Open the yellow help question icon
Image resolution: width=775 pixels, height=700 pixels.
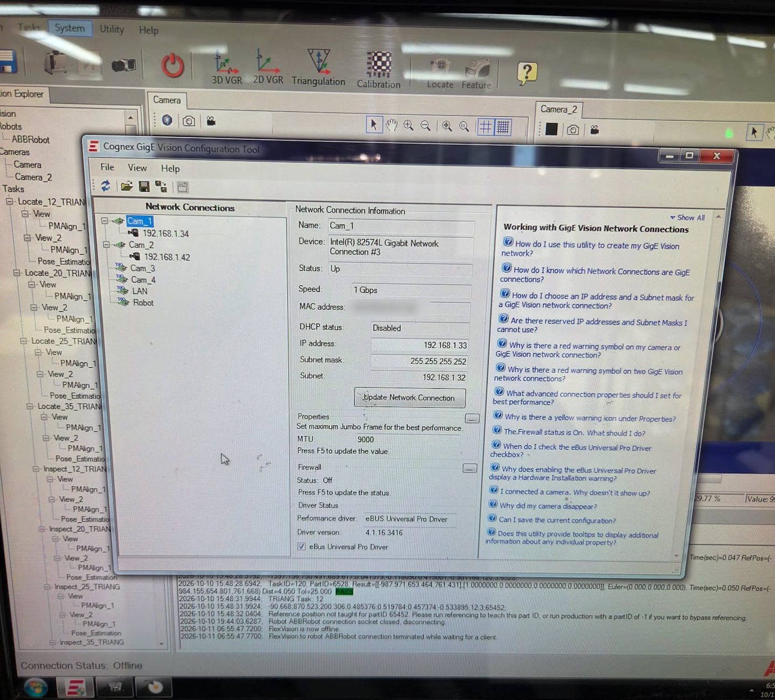click(527, 73)
